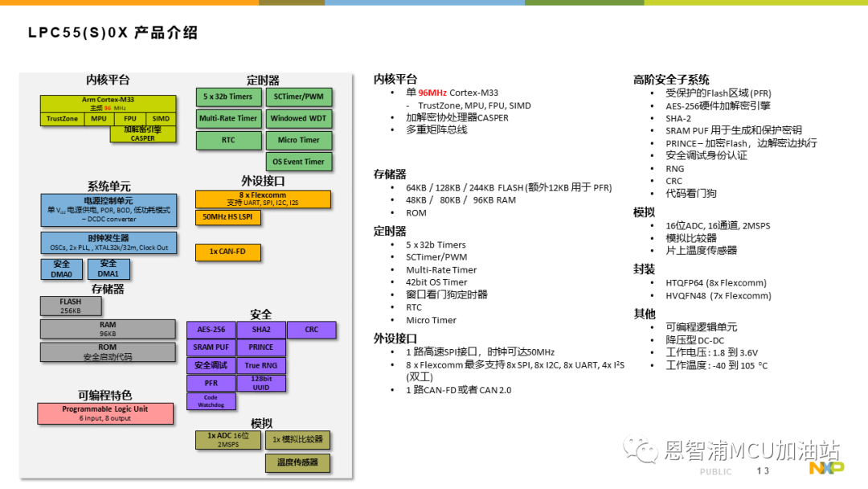The image size is (868, 489).
Task: Click the red 96MHz text
Action: tap(432, 93)
